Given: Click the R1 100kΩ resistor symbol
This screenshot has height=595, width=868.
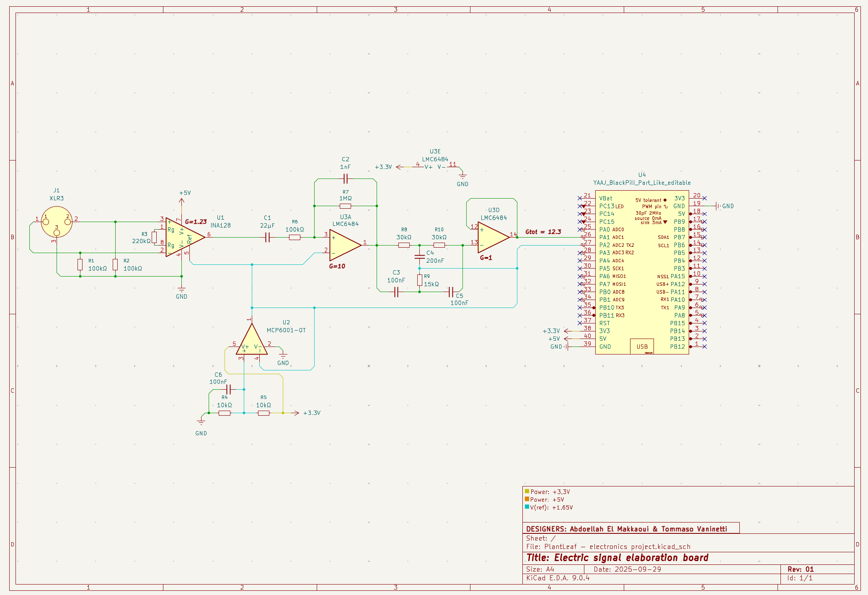Looking at the screenshot, I should (x=80, y=264).
